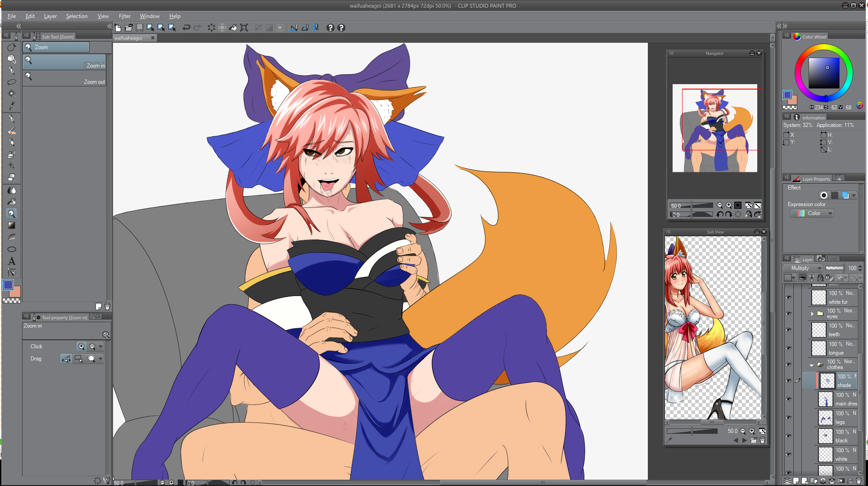The height and width of the screenshot is (486, 868).
Task: Open the Layer menu
Action: pos(50,16)
